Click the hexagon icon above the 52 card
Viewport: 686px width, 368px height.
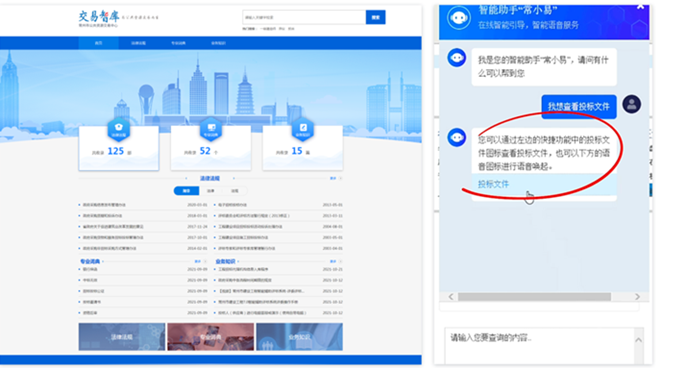coord(211,129)
